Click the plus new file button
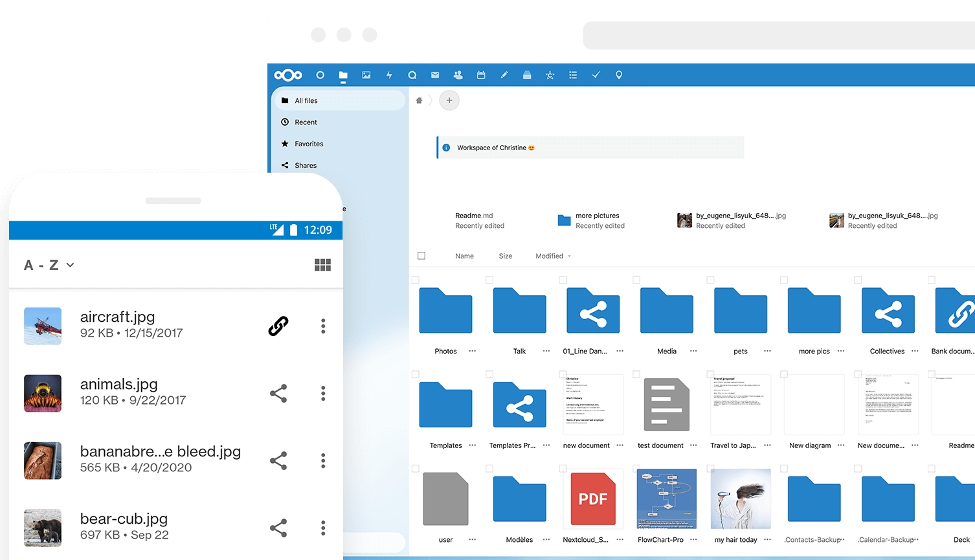This screenshot has width=975, height=560. pos(449,100)
